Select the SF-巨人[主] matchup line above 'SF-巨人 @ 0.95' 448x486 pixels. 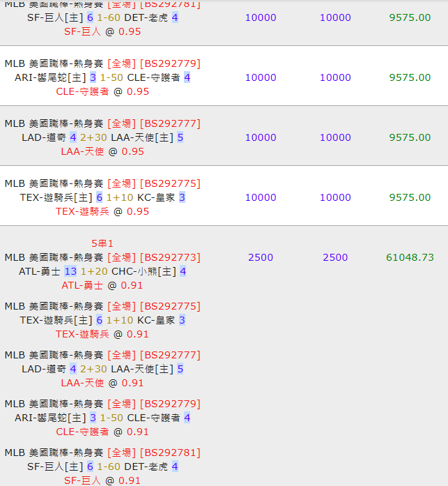click(102, 17)
